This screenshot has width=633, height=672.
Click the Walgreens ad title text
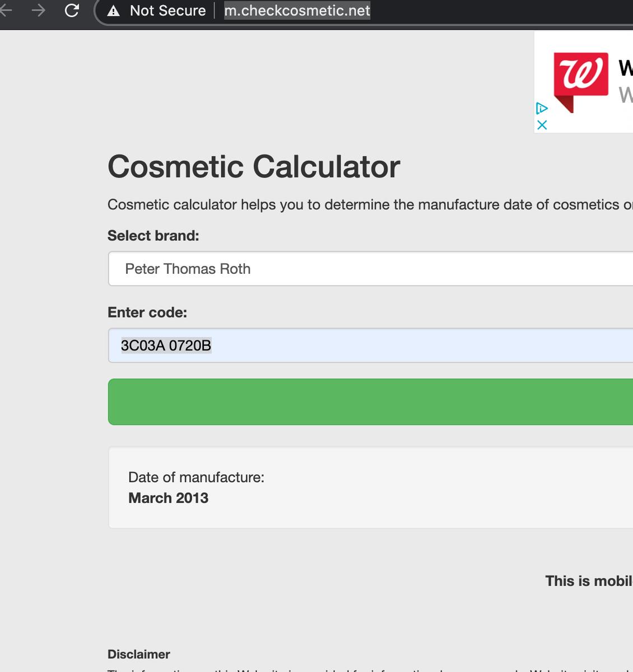click(x=625, y=68)
